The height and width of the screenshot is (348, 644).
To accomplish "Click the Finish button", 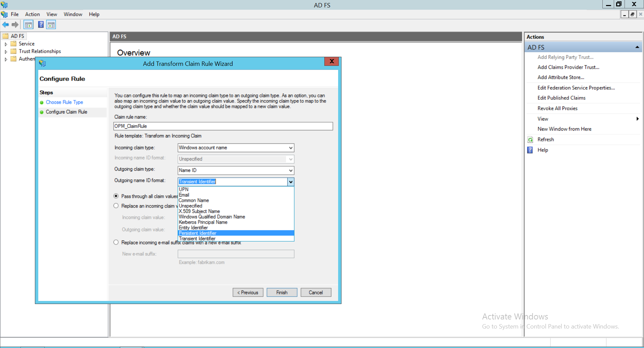I will coord(281,292).
